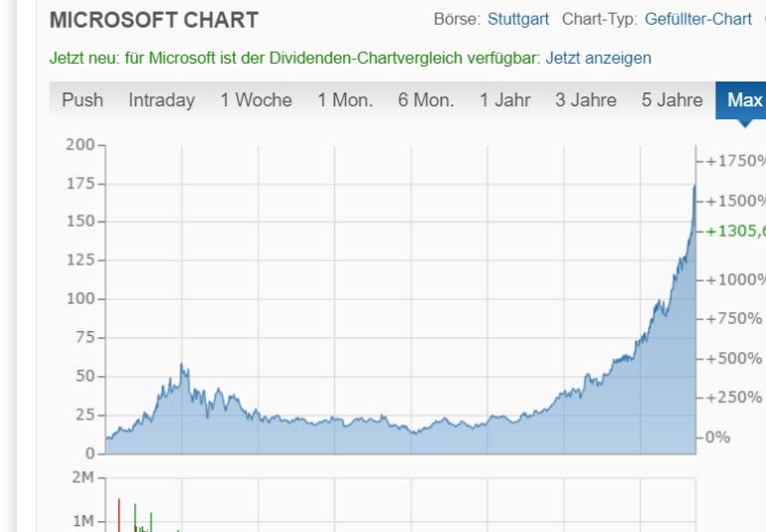Select the Intraday time range tab
This screenshot has width=766, height=532.
pyautogui.click(x=161, y=100)
